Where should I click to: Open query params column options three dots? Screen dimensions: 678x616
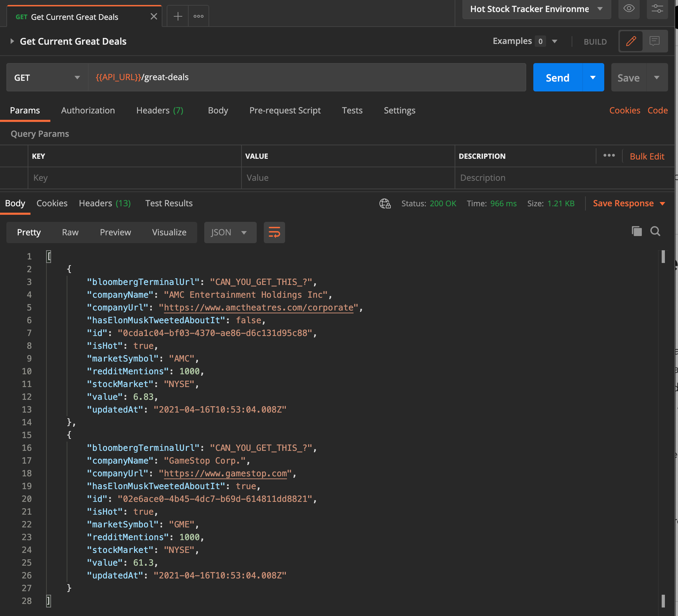click(x=609, y=156)
